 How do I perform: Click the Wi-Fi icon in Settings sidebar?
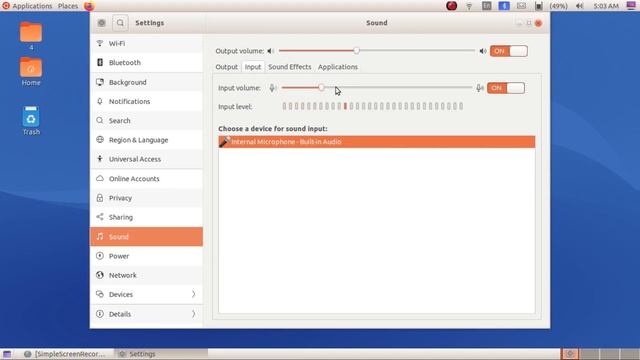click(100, 43)
